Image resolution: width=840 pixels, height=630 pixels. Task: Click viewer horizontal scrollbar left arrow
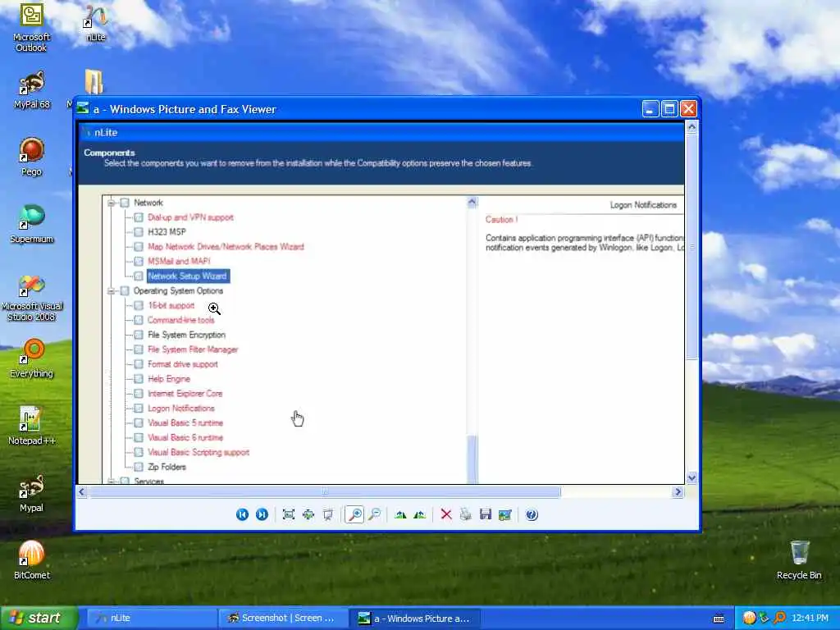82,492
